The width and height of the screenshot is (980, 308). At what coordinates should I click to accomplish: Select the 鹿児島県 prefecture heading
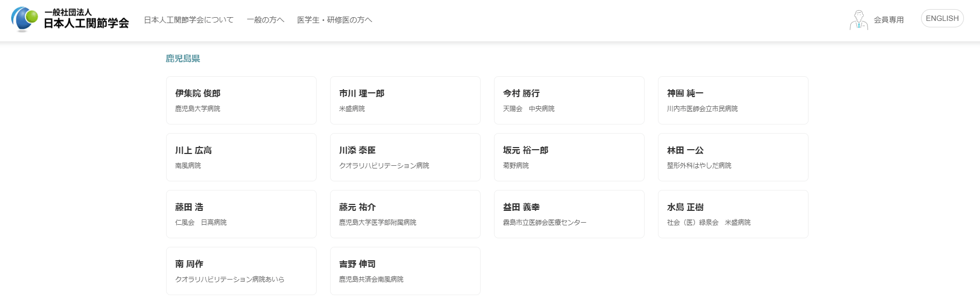pyautogui.click(x=183, y=58)
